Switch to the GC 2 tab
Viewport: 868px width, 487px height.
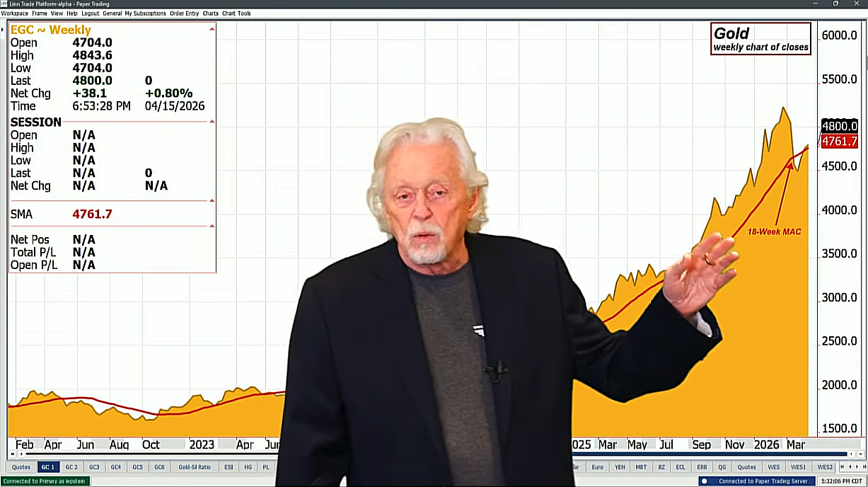click(x=71, y=467)
